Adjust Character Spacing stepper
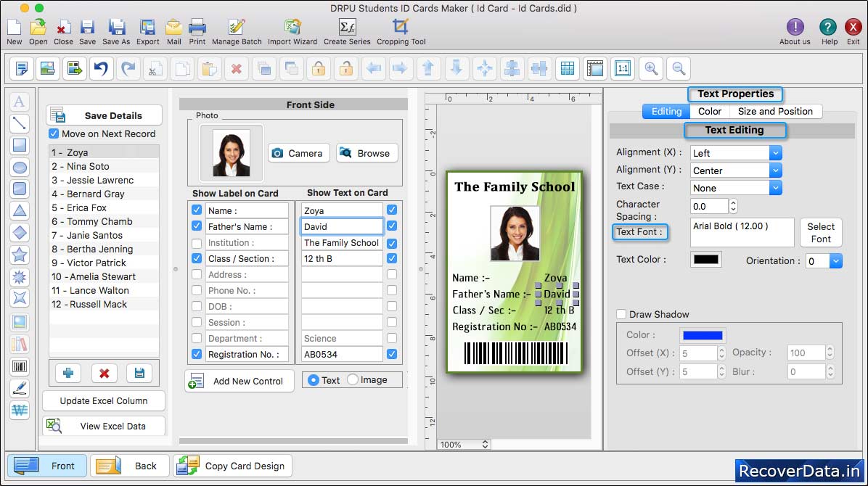Screen dimensions: 868x486 click(733, 207)
